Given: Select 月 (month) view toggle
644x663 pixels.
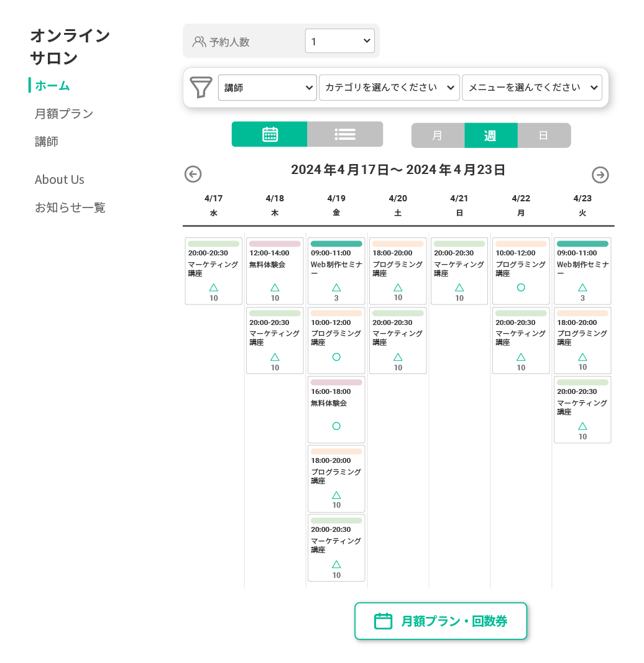Looking at the screenshot, I should click(438, 135).
